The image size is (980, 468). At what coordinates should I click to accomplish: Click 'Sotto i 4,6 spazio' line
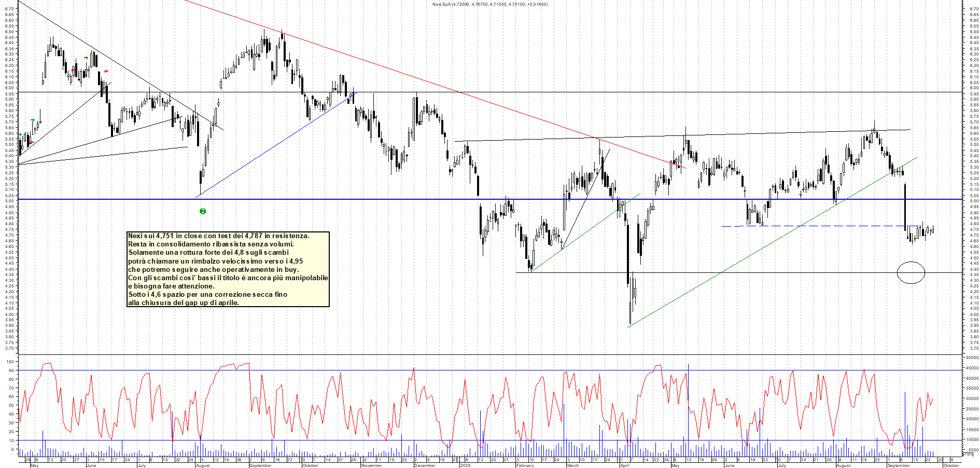207,294
